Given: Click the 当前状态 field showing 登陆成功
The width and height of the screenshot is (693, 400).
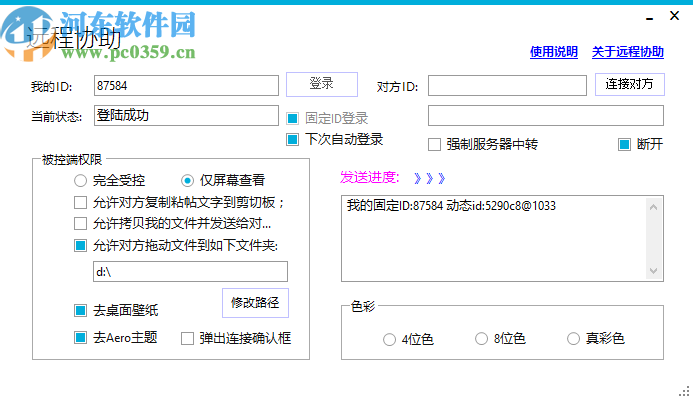Looking at the screenshot, I should click(x=186, y=115).
